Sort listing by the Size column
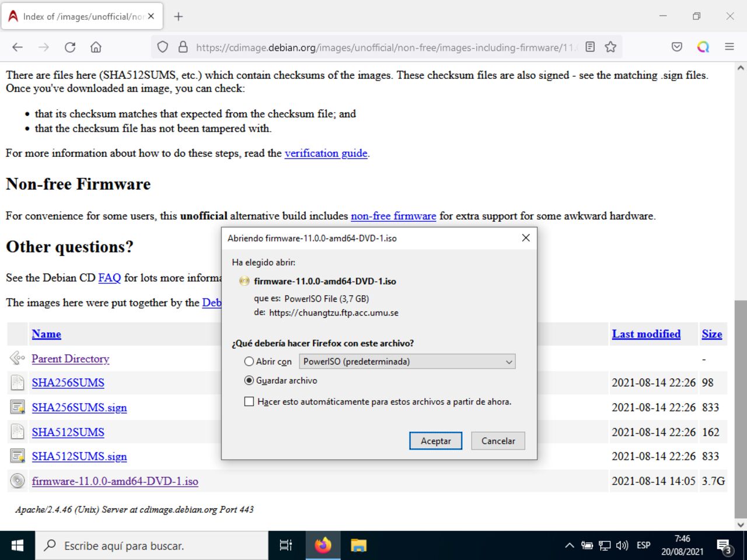This screenshot has width=747, height=560. (711, 334)
